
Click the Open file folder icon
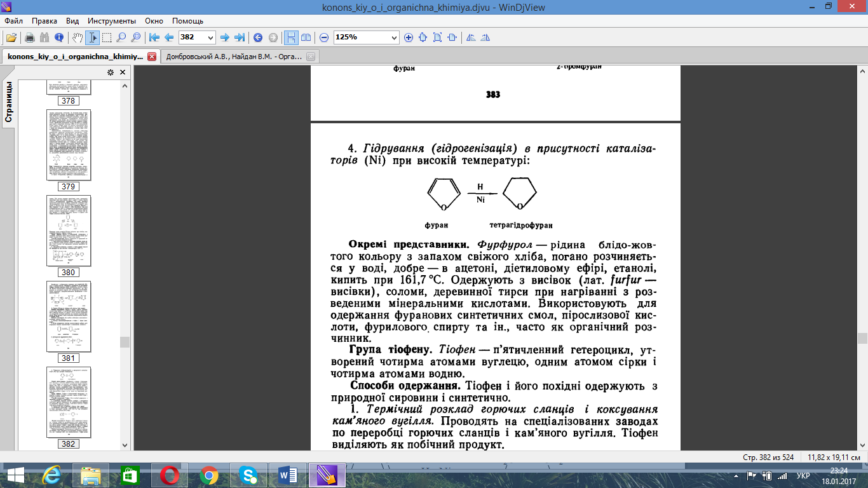coord(11,37)
